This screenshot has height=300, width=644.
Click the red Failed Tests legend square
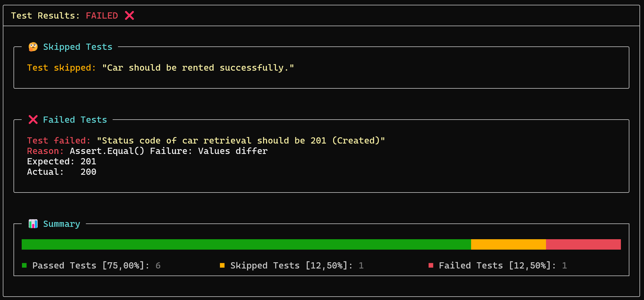click(431, 265)
